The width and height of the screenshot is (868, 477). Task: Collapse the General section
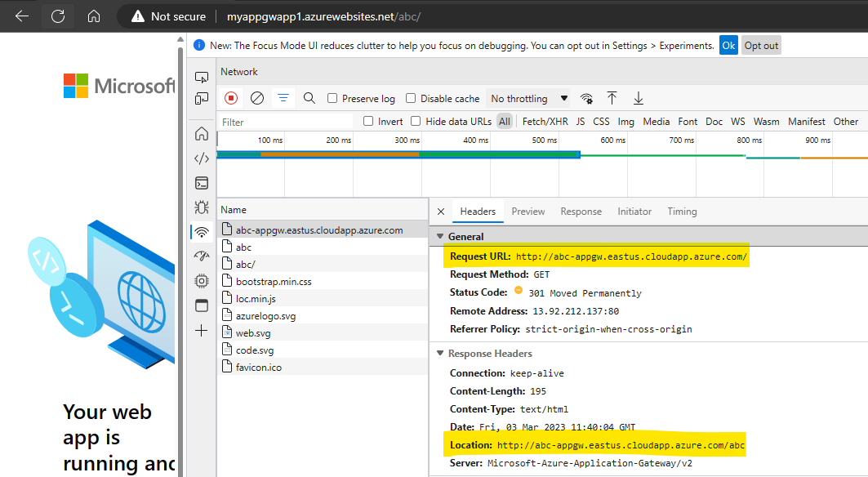click(x=440, y=236)
